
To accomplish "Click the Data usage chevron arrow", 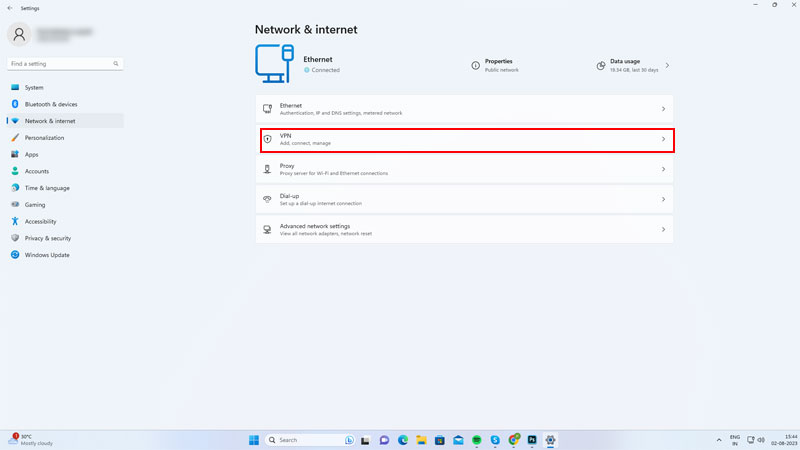I will [667, 65].
